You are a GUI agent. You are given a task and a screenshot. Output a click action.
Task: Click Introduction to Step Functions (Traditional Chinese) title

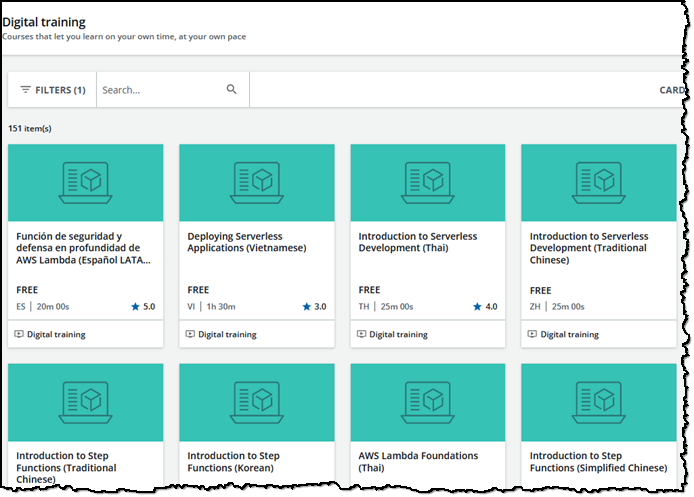point(66,467)
